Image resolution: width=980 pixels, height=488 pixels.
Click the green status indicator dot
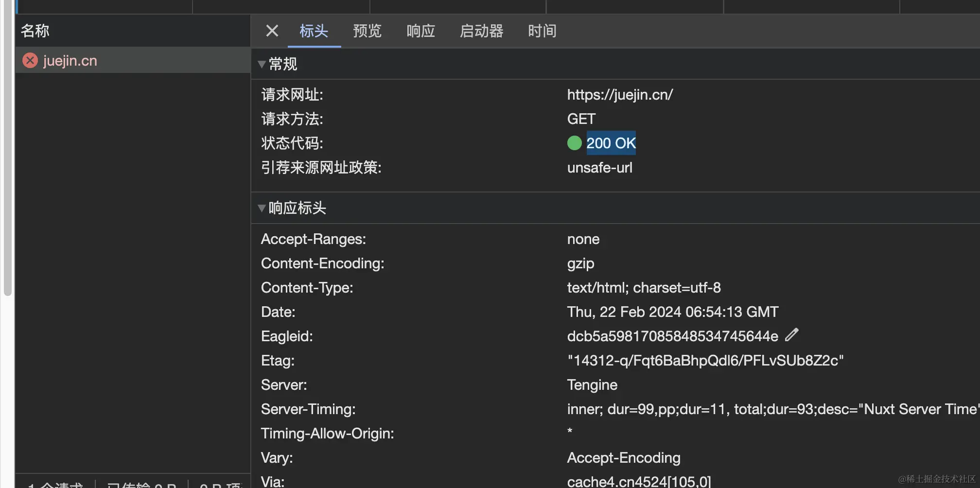[x=575, y=143]
